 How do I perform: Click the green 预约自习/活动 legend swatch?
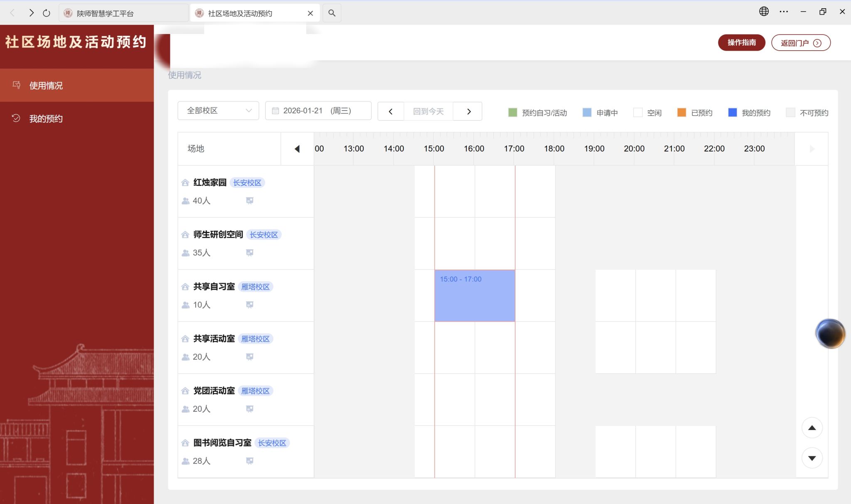513,113
